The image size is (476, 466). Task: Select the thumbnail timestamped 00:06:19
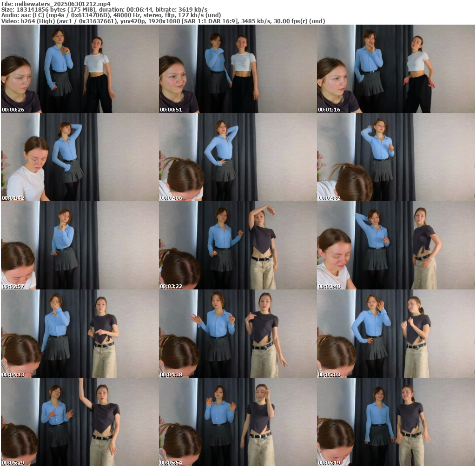pos(396,422)
